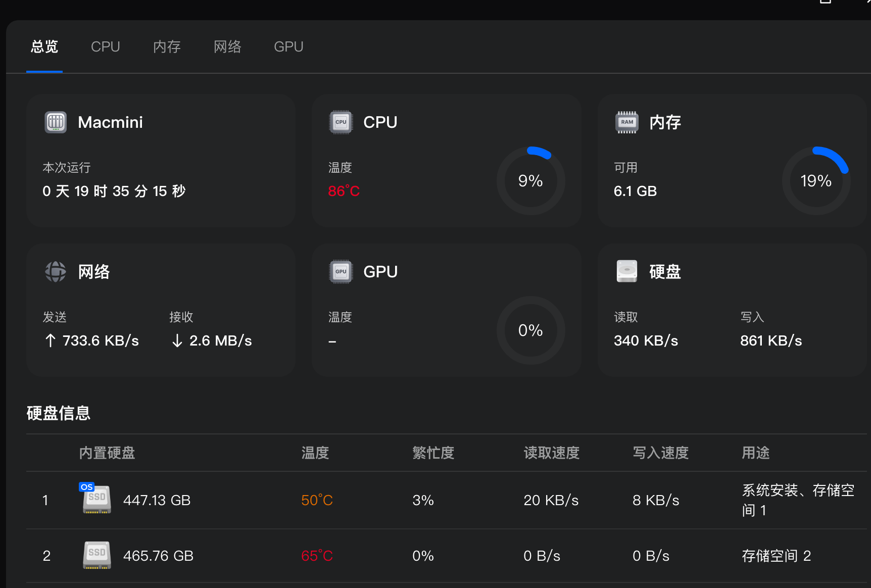871x588 pixels.
Task: Click the 465.76 GB disk row label
Action: click(158, 556)
